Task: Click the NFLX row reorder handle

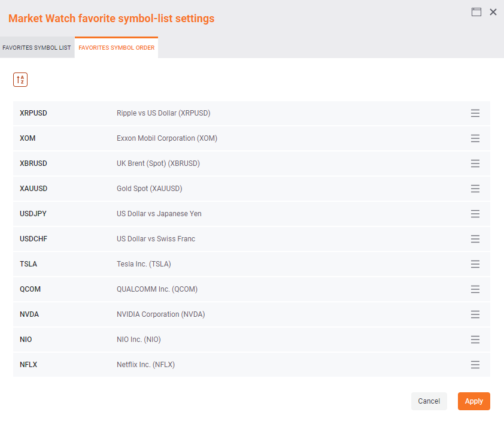Action: 475,365
